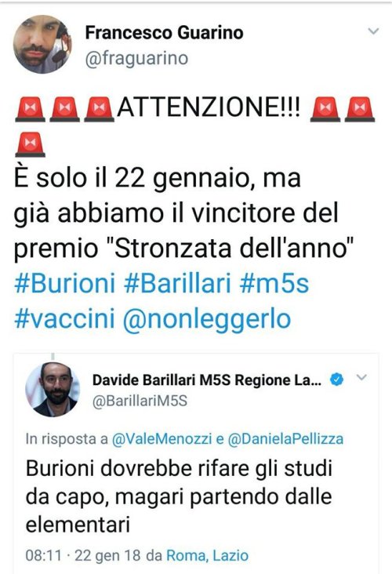Open the @DanielaPellizza reply mention
The height and width of the screenshot is (574, 392).
click(x=285, y=438)
